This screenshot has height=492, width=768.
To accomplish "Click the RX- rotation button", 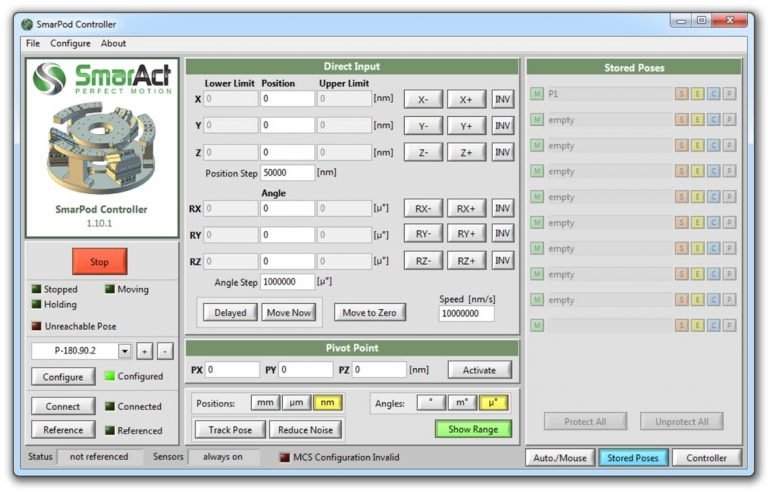I will [x=423, y=208].
